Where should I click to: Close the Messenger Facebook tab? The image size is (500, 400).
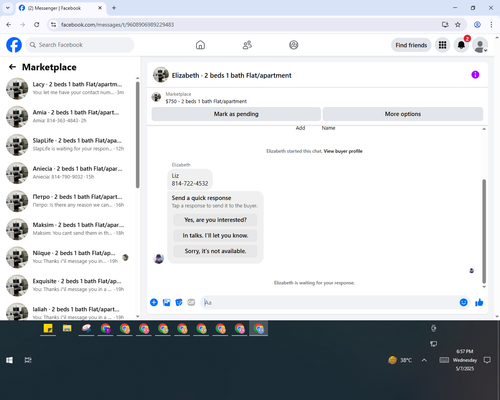pyautogui.click(x=100, y=8)
